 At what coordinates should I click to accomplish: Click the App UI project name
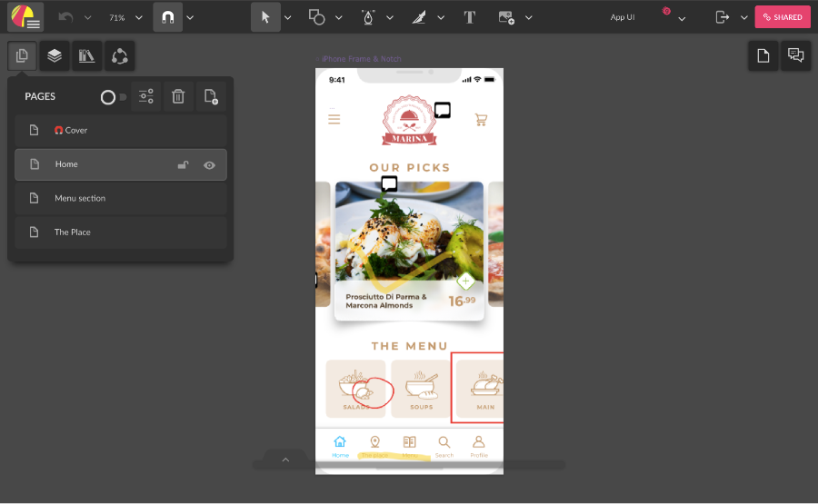click(x=623, y=17)
